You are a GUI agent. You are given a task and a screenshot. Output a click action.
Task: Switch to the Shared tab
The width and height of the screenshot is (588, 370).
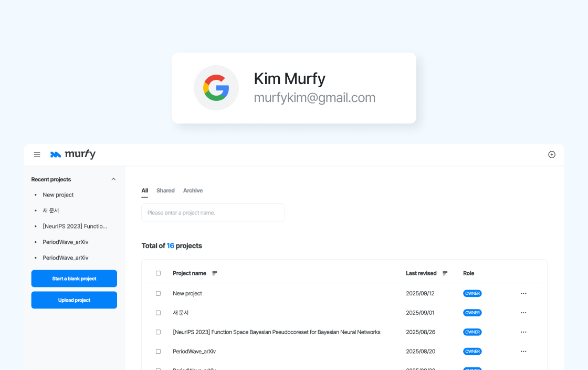(x=165, y=191)
